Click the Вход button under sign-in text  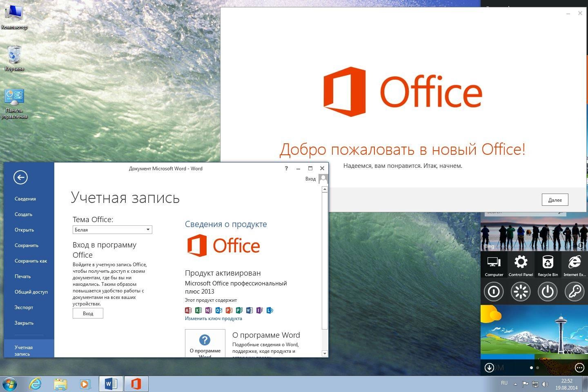tap(88, 313)
